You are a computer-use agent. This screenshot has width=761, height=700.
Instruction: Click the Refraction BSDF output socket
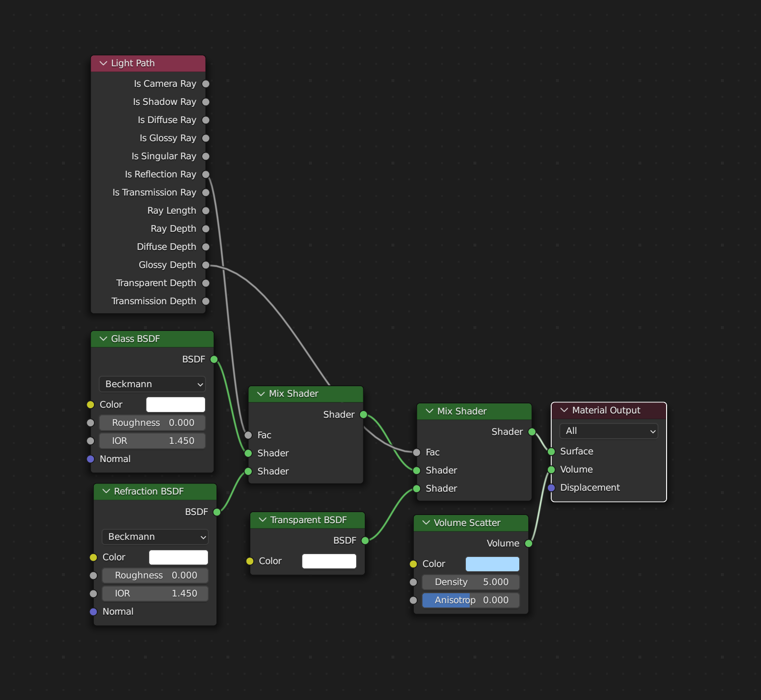(x=217, y=512)
